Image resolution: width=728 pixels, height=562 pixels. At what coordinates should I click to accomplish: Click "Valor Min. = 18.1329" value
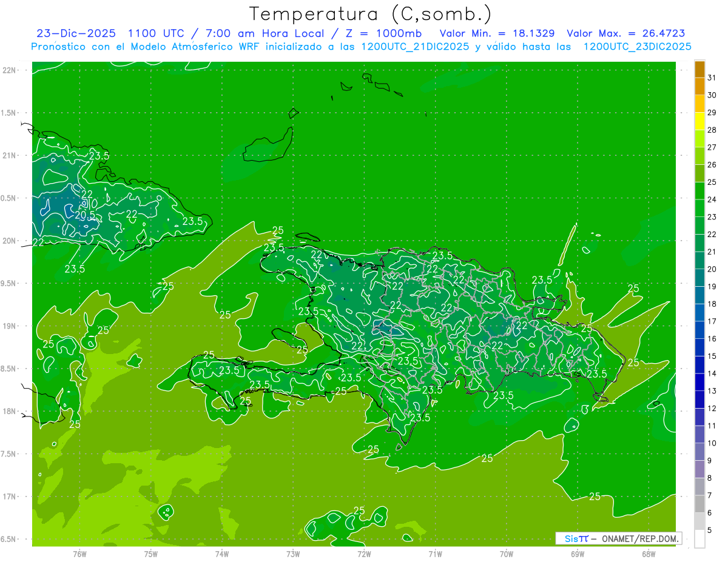tap(497, 33)
